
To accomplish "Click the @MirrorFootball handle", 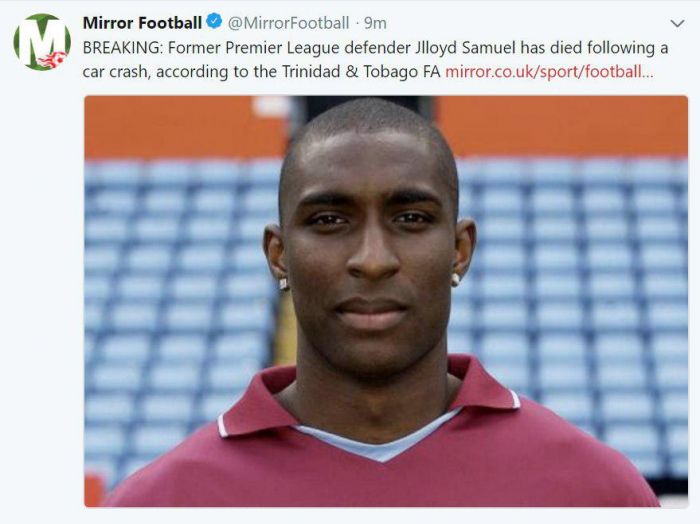I will pyautogui.click(x=289, y=22).
